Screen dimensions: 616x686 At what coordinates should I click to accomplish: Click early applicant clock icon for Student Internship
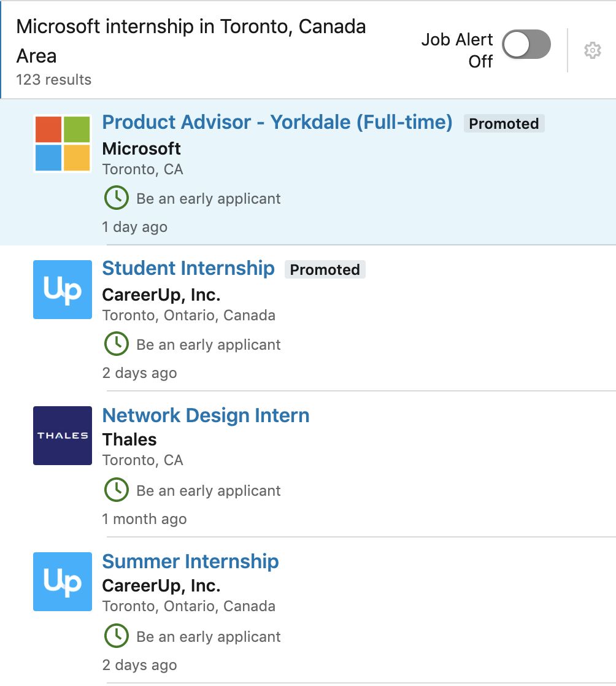click(x=117, y=344)
